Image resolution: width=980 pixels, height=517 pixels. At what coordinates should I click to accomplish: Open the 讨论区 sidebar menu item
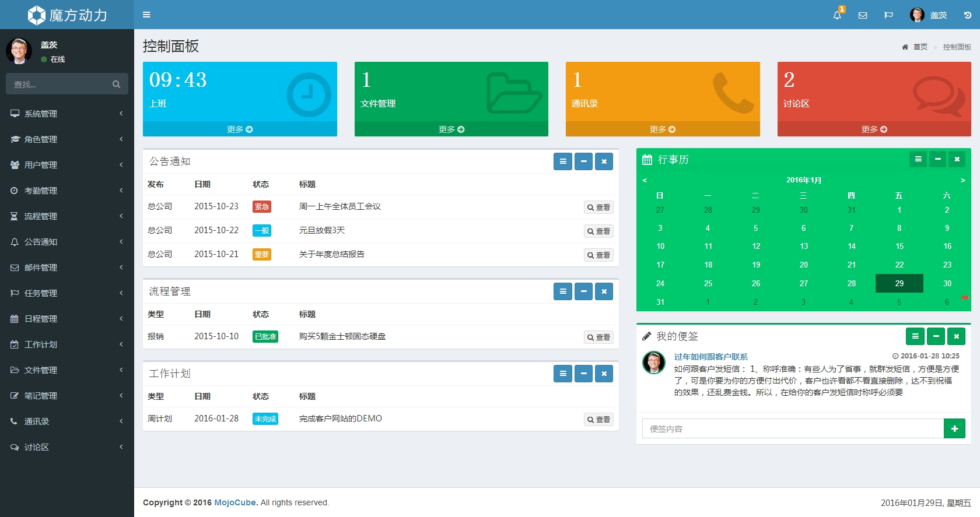(67, 447)
